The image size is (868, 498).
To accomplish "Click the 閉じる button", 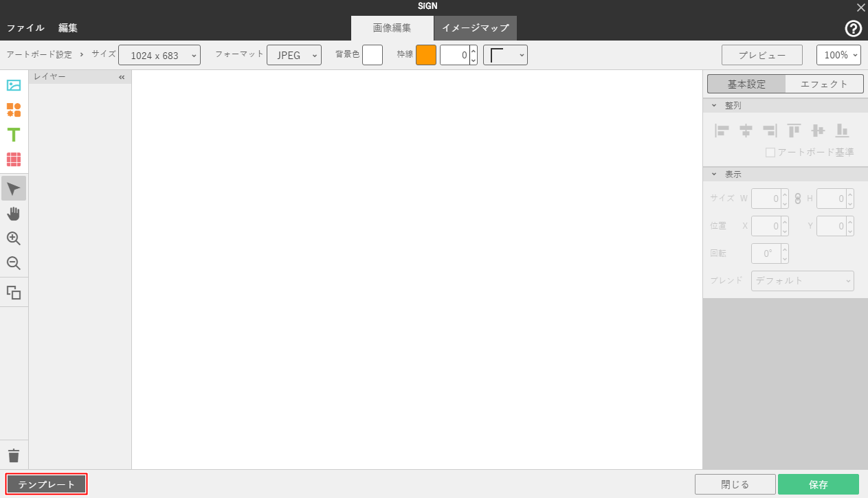I will click(x=735, y=484).
